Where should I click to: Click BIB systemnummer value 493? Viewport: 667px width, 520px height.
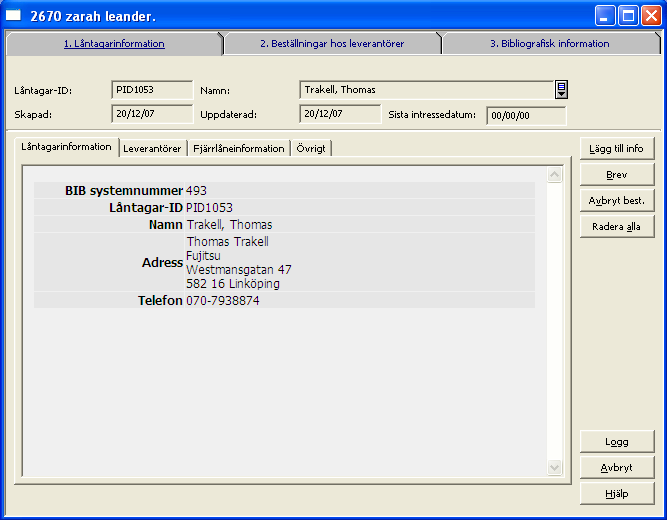(x=196, y=191)
